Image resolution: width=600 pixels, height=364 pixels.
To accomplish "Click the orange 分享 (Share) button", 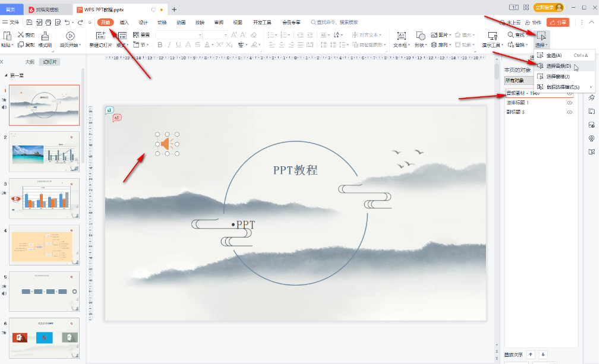I will [557, 21].
